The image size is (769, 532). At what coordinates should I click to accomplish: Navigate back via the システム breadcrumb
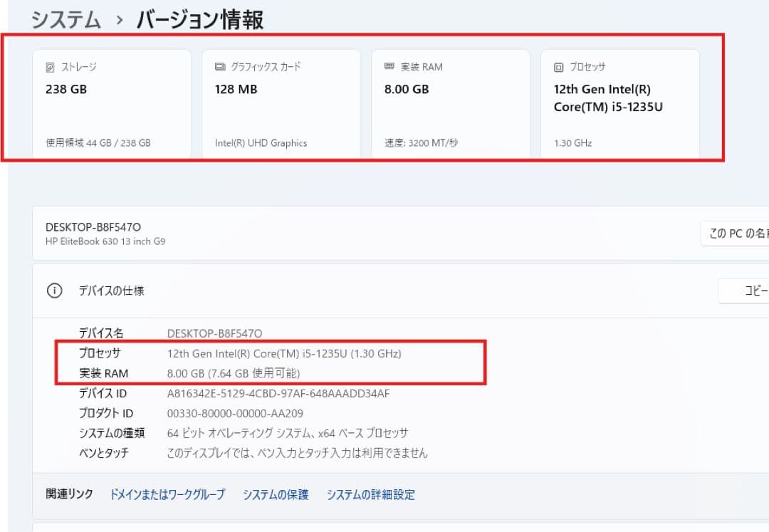pos(63,21)
